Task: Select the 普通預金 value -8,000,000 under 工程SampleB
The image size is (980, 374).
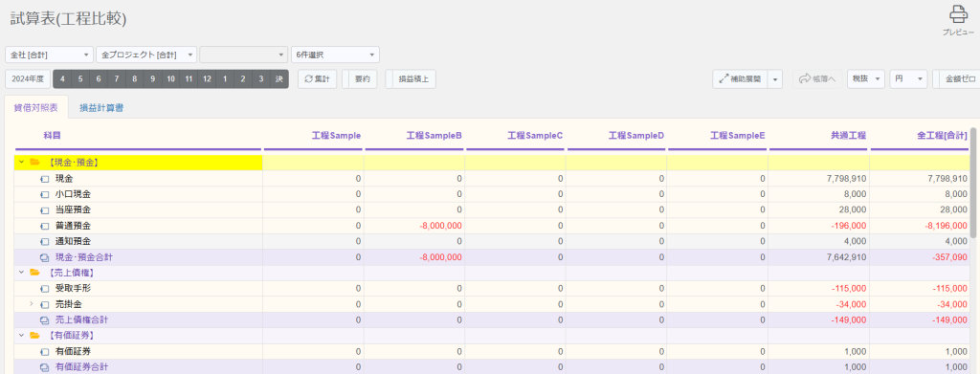Action: click(x=440, y=226)
